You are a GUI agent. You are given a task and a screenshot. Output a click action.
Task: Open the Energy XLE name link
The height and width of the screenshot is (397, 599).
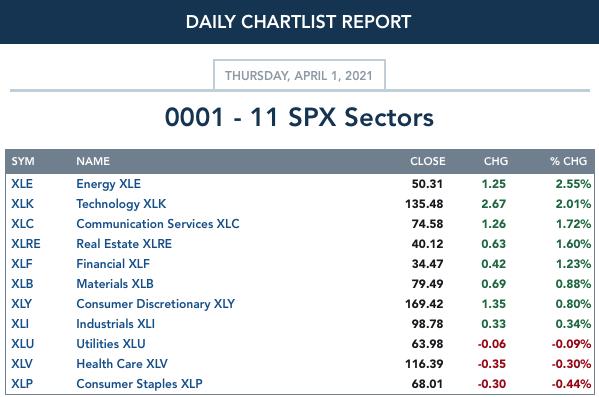(108, 184)
